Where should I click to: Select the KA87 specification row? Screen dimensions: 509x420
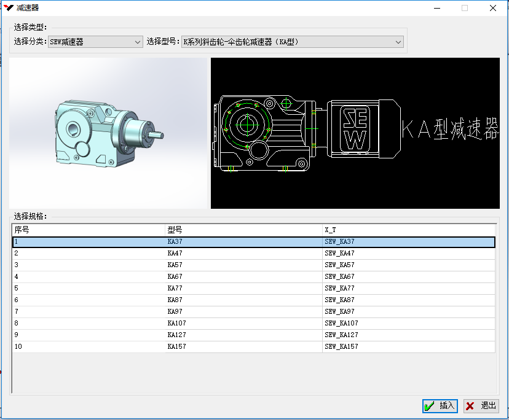click(175, 300)
